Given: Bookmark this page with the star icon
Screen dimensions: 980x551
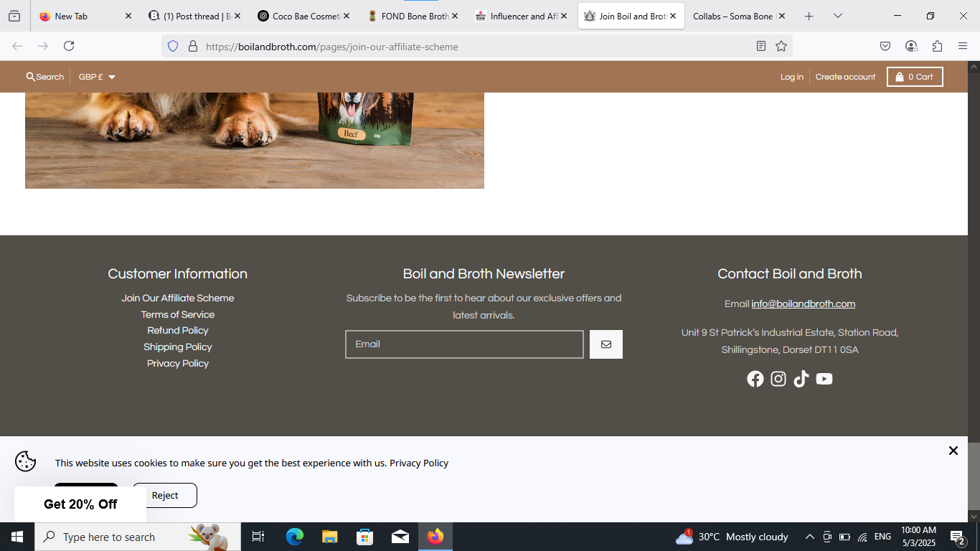Looking at the screenshot, I should click(x=781, y=46).
